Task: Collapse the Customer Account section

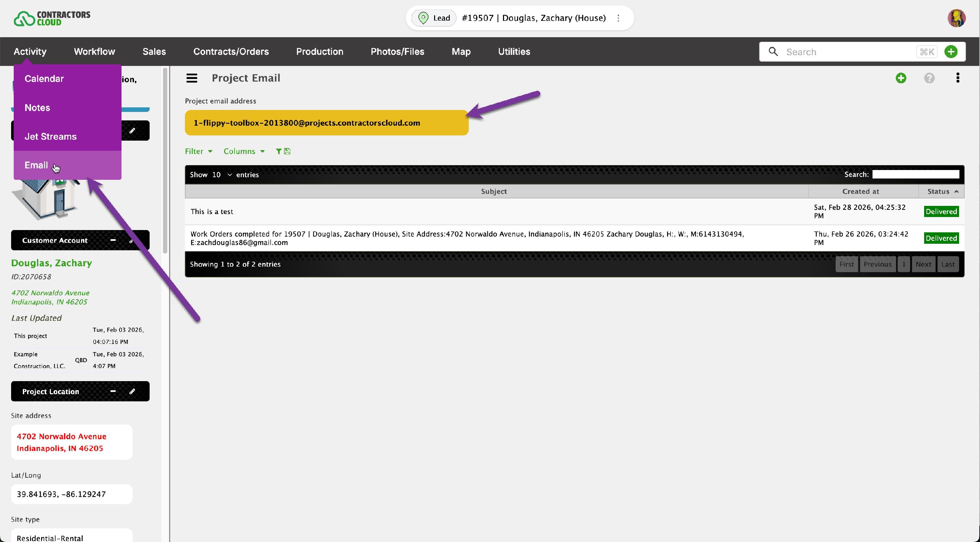Action: (x=113, y=240)
